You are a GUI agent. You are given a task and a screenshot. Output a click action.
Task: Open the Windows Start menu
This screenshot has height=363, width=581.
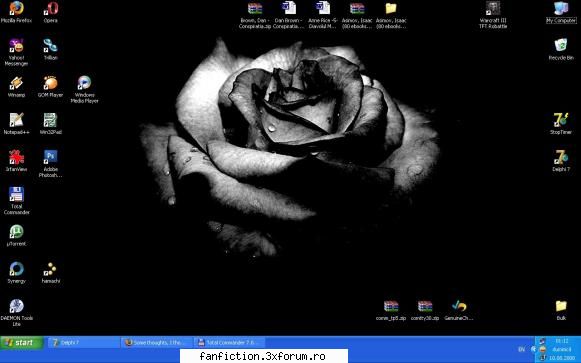coord(21,343)
